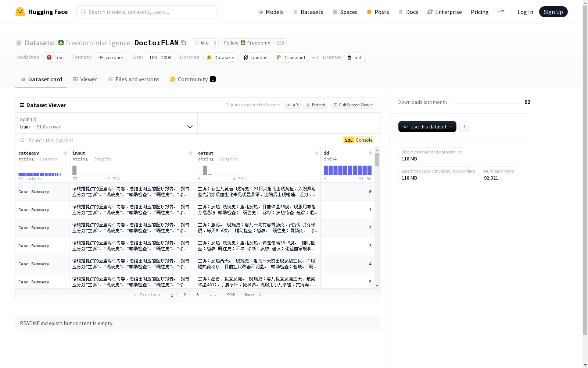Focus the search models field
Viewport: 588px width, 368px height.
(147, 12)
